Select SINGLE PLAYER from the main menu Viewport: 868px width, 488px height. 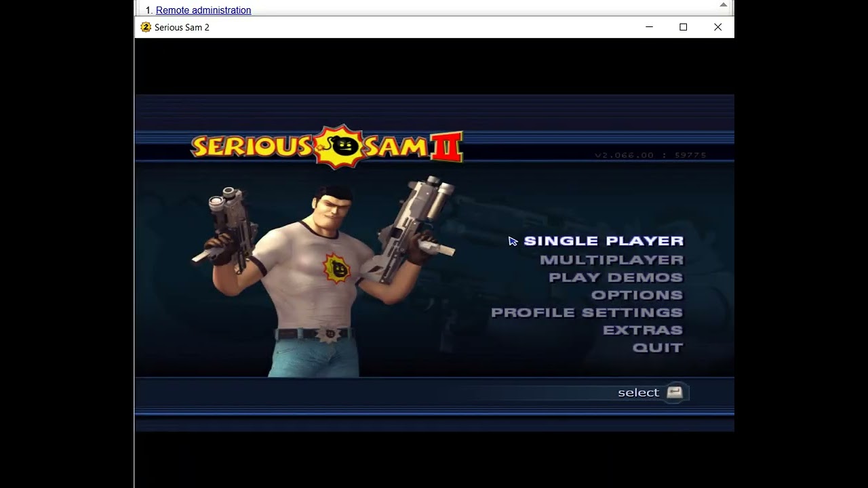604,241
